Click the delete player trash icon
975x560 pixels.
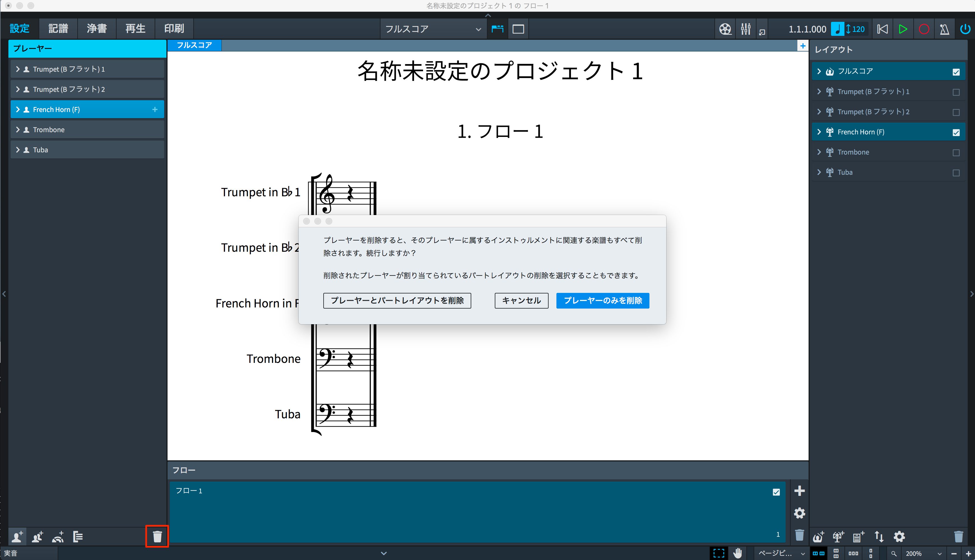(157, 536)
